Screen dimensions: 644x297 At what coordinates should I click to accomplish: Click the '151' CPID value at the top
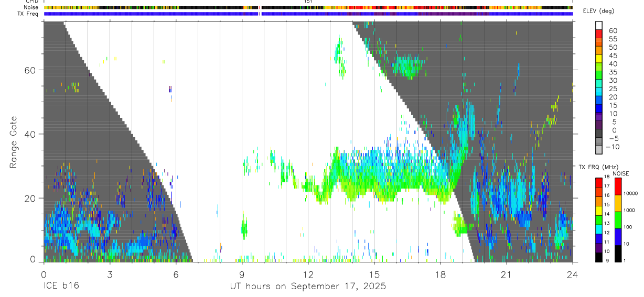[x=308, y=2]
